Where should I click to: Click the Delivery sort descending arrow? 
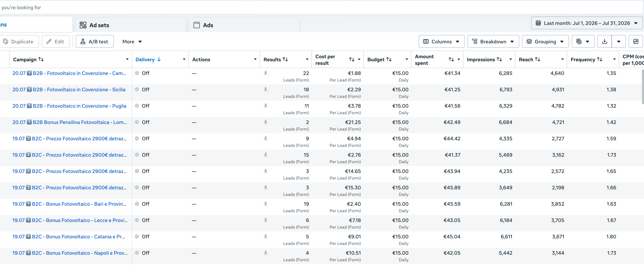(x=159, y=59)
